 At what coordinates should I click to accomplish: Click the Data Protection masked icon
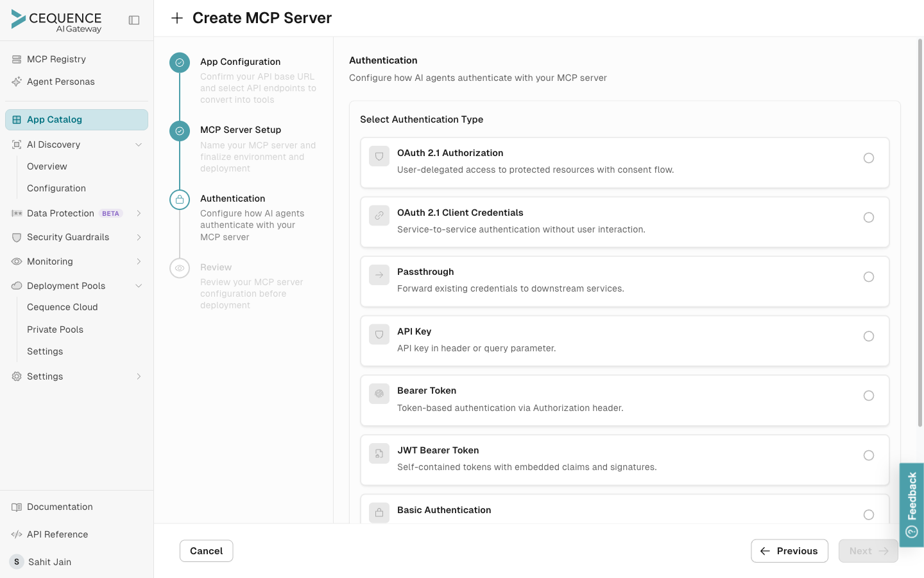pyautogui.click(x=17, y=213)
